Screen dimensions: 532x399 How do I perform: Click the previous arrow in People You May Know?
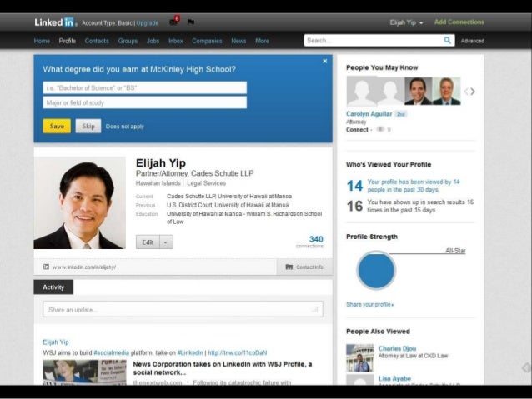466,91
